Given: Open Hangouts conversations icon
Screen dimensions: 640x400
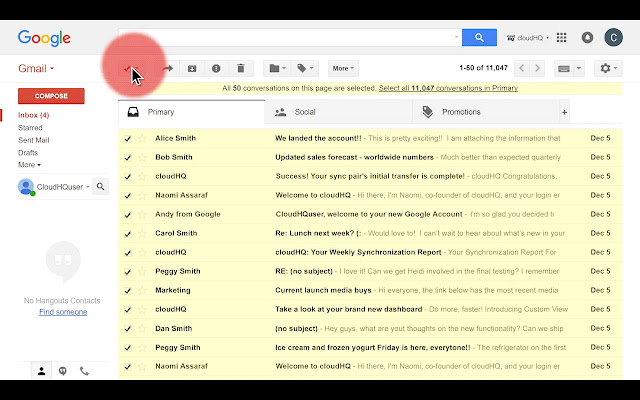Looking at the screenshot, I should click(63, 371).
